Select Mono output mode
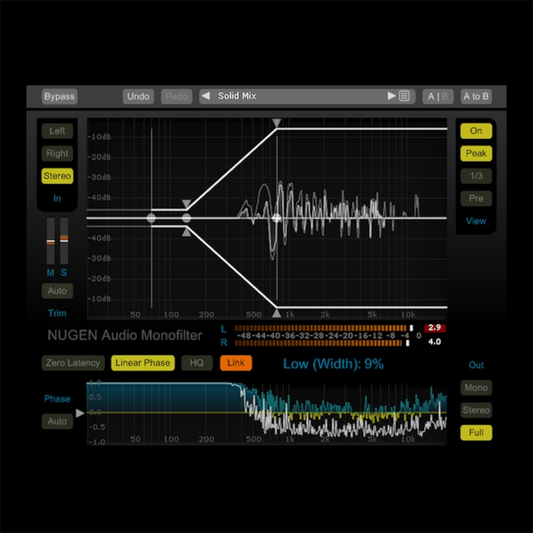Image resolution: width=533 pixels, height=533 pixels. (476, 388)
